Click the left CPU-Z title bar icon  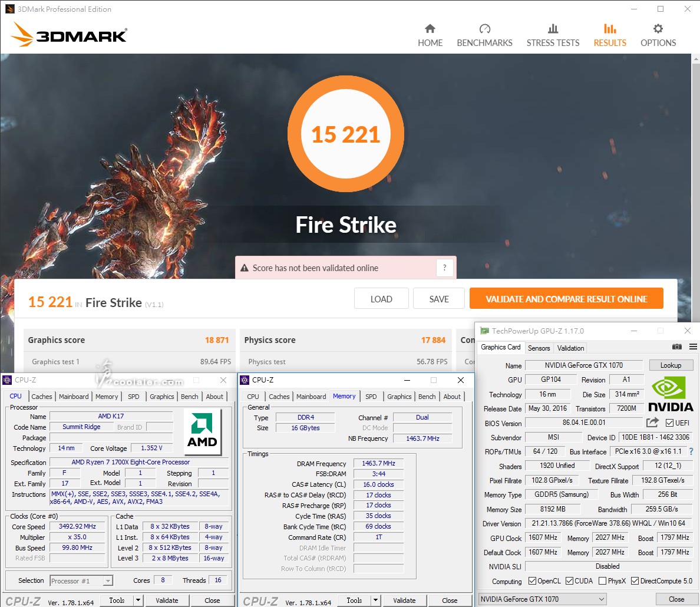click(7, 380)
